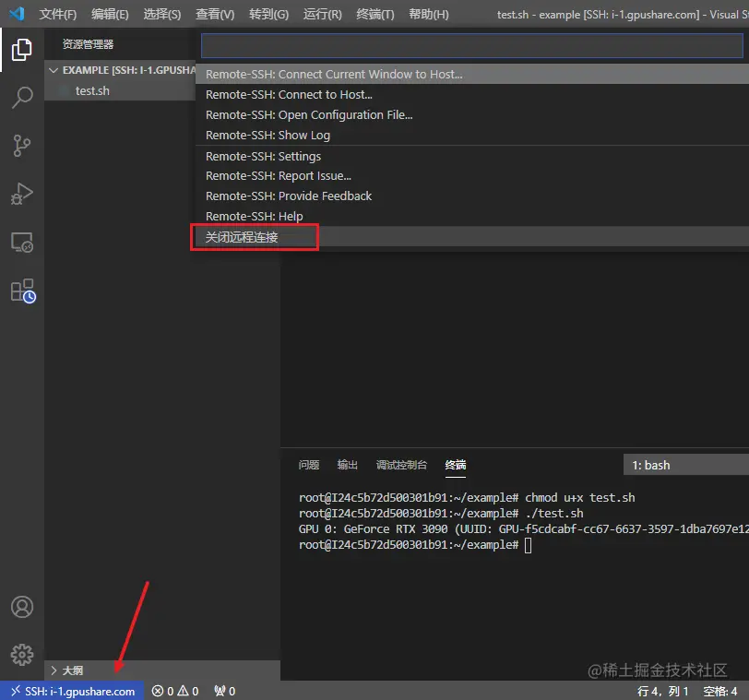Screen dimensions: 749x700
Task: Open the 查看(V) menu
Action: coord(215,15)
